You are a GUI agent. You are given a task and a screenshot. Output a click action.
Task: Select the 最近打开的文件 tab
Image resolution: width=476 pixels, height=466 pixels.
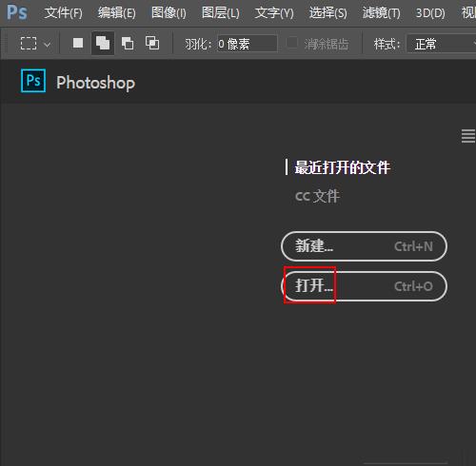(x=342, y=167)
